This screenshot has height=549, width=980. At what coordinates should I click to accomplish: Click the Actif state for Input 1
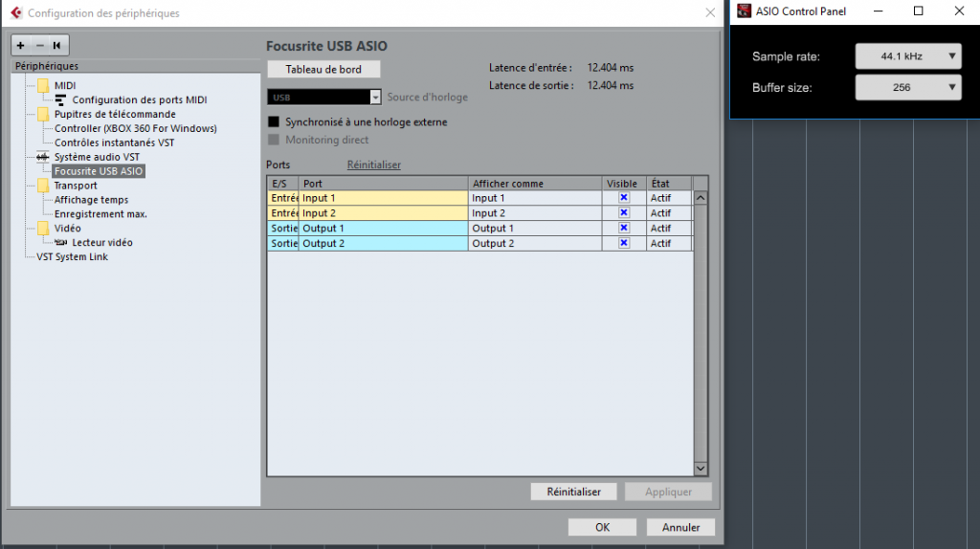(669, 198)
